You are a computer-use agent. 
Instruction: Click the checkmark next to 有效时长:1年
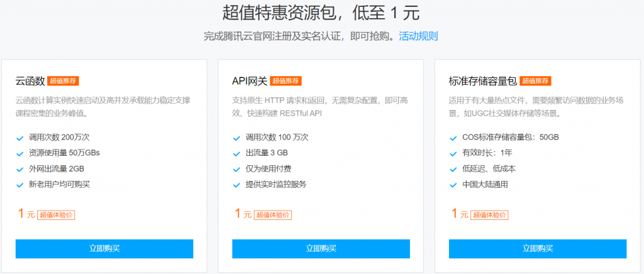(453, 153)
